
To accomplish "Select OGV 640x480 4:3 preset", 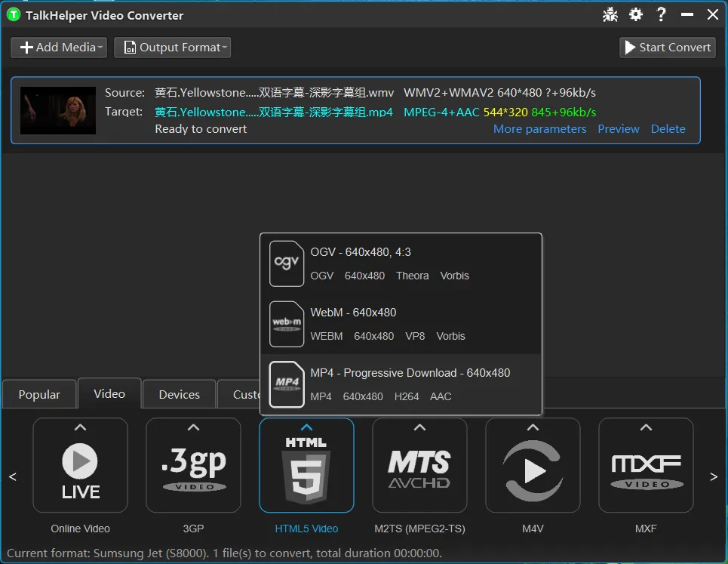I will [401, 264].
